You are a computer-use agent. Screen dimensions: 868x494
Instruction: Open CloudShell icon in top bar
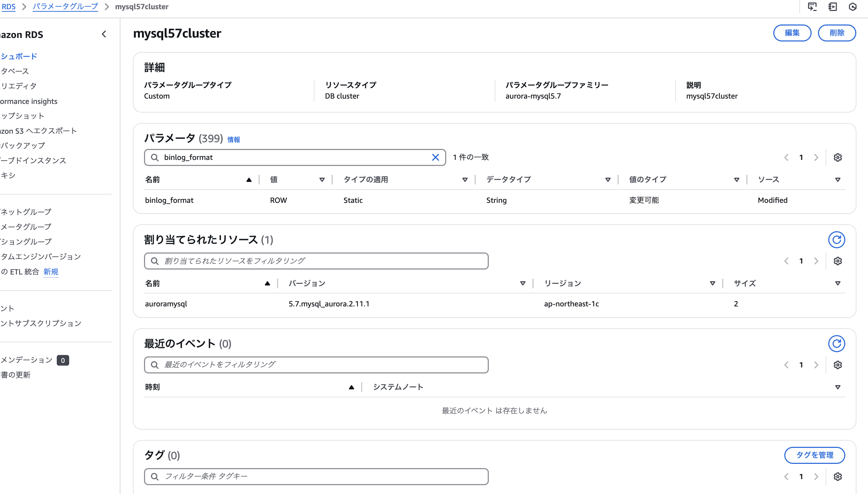click(812, 7)
